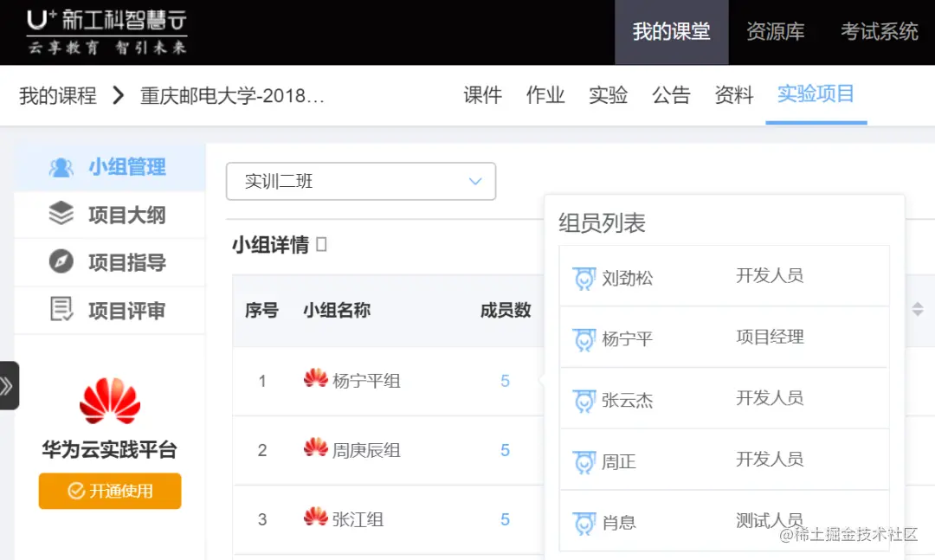Select 项目大纲 in the sidebar
The width and height of the screenshot is (935, 560).
coord(110,215)
